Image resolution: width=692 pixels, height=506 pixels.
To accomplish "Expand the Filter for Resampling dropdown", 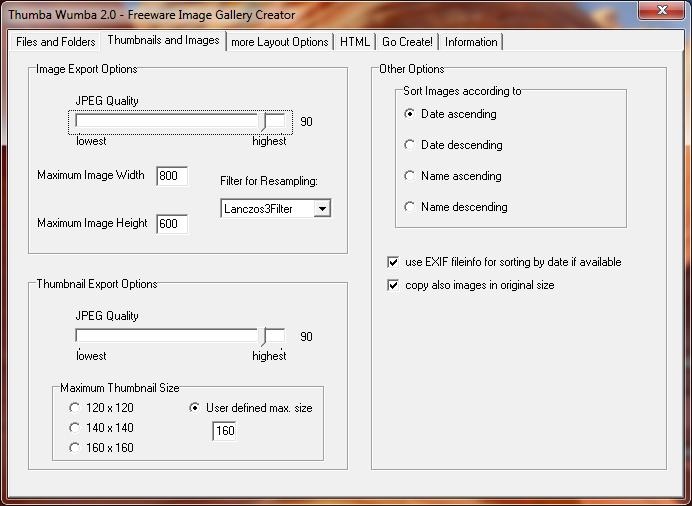I will pos(321,208).
